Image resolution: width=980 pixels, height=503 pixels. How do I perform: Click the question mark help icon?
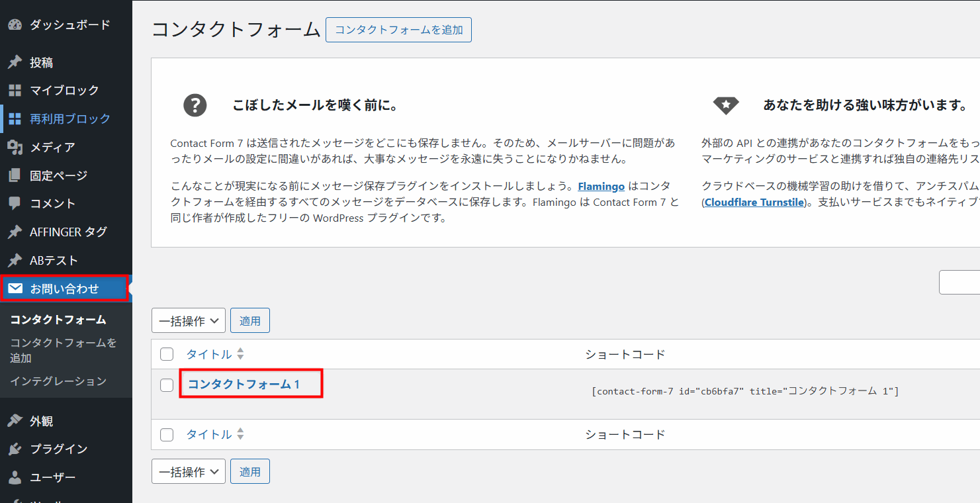(x=195, y=105)
